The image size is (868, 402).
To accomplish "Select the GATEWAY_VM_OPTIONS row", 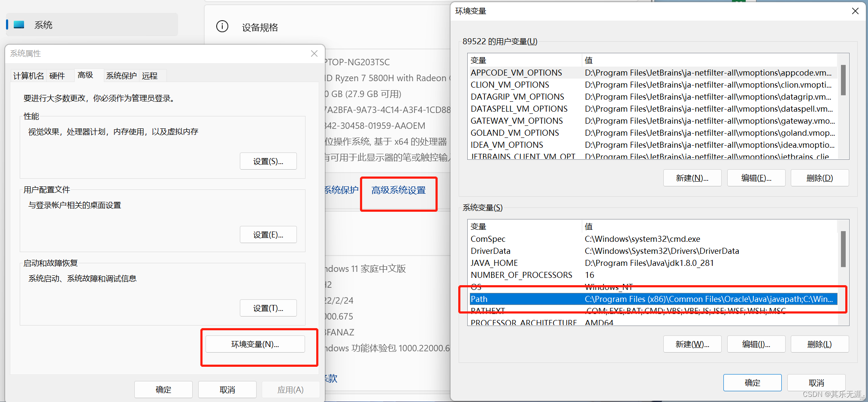I will [x=653, y=121].
